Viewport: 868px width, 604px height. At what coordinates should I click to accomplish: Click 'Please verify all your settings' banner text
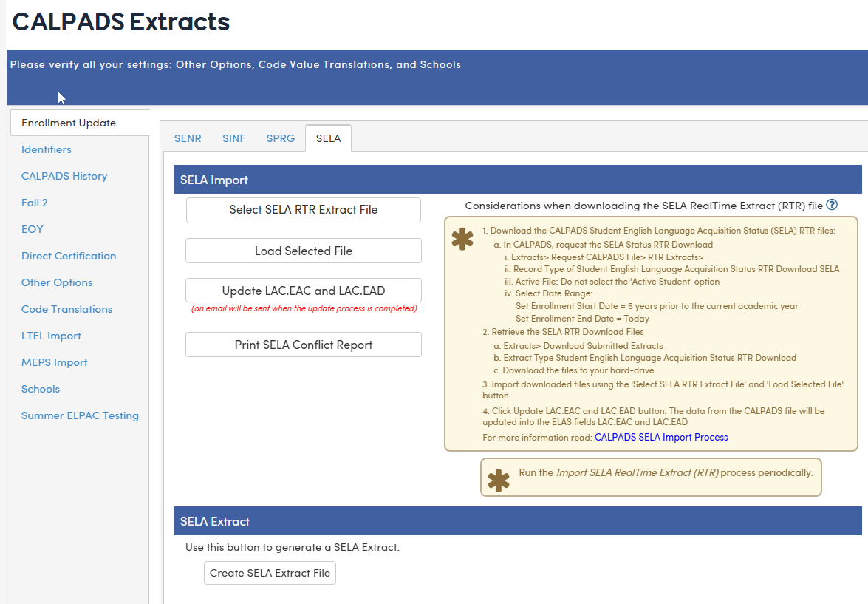pos(235,64)
